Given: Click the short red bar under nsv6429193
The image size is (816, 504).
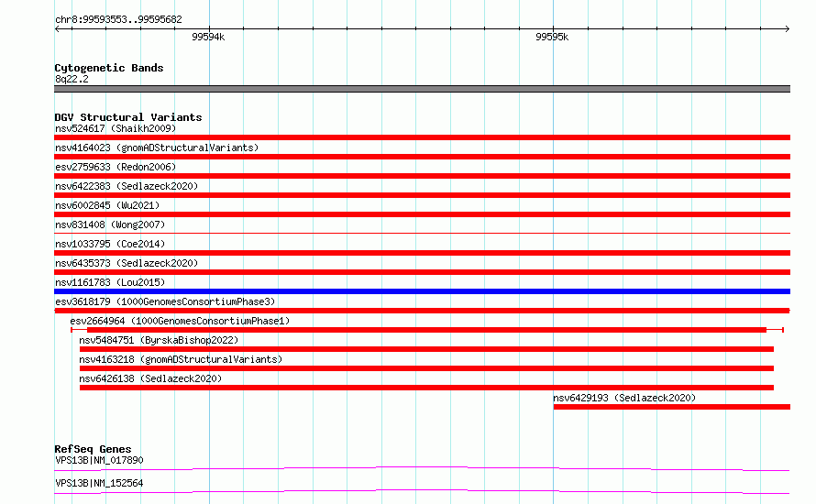Looking at the screenshot, I should [672, 407].
